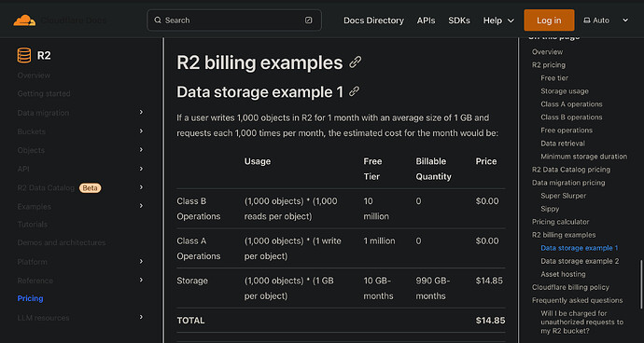Click the Cloudflare cloud logo icon
Screen dimensions: 644x343
click(x=24, y=21)
